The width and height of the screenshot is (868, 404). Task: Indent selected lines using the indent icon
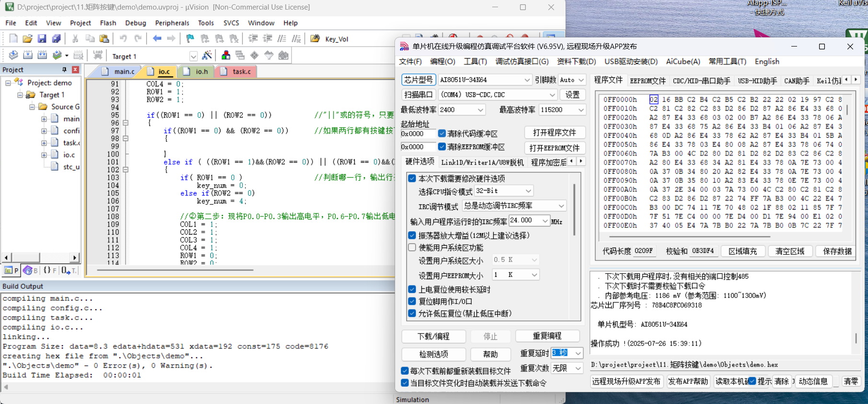click(x=253, y=38)
